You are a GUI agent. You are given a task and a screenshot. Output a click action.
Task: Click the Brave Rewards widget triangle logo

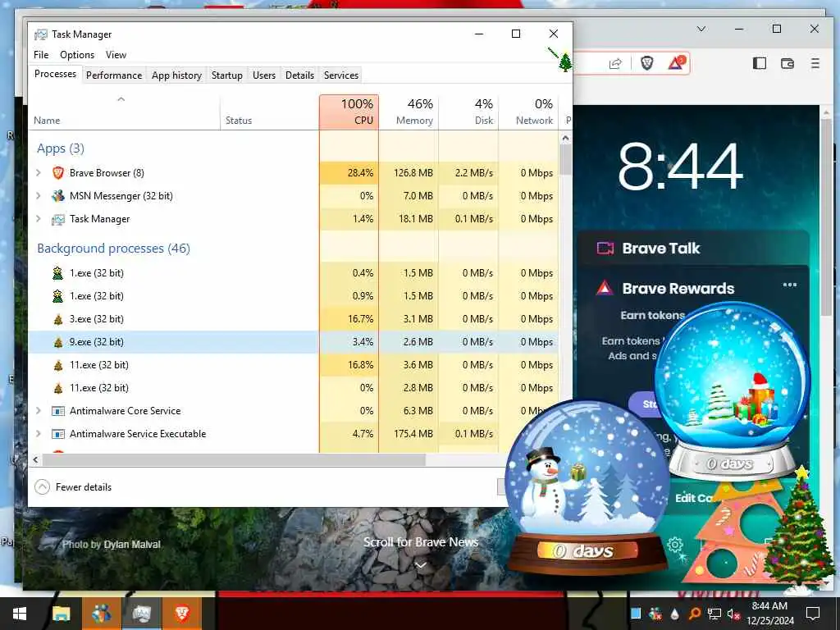tap(605, 288)
